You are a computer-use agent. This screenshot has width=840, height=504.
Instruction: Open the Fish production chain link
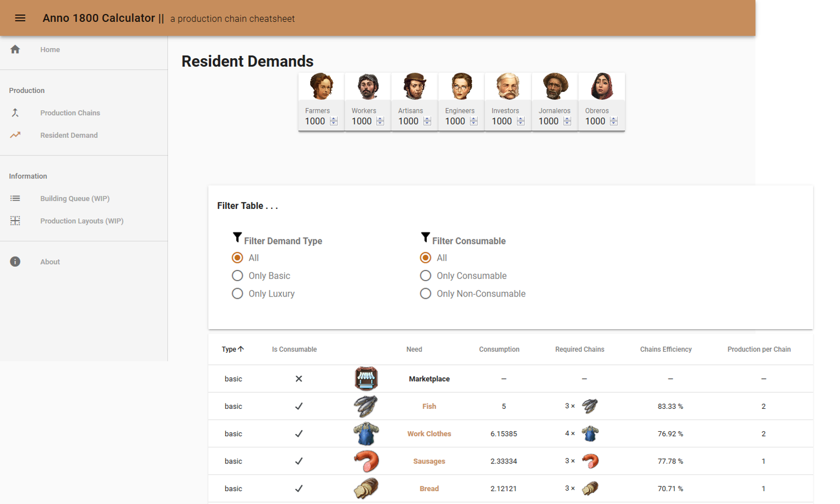point(429,406)
